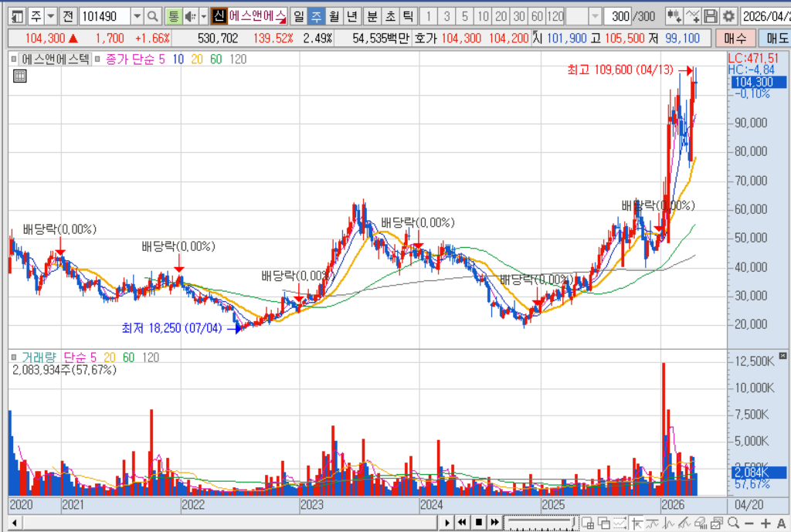Select the 틱 tick chart period

pos(408,17)
